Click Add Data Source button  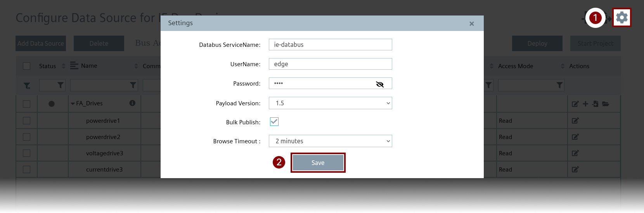[x=41, y=43]
